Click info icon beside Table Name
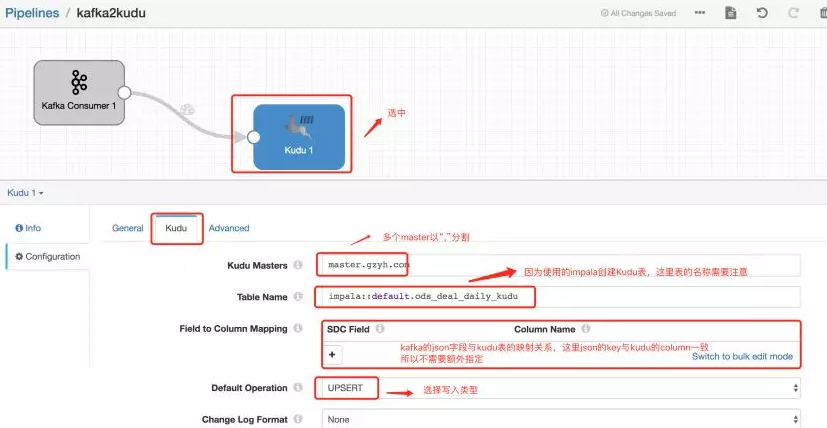827x428 pixels. point(298,297)
